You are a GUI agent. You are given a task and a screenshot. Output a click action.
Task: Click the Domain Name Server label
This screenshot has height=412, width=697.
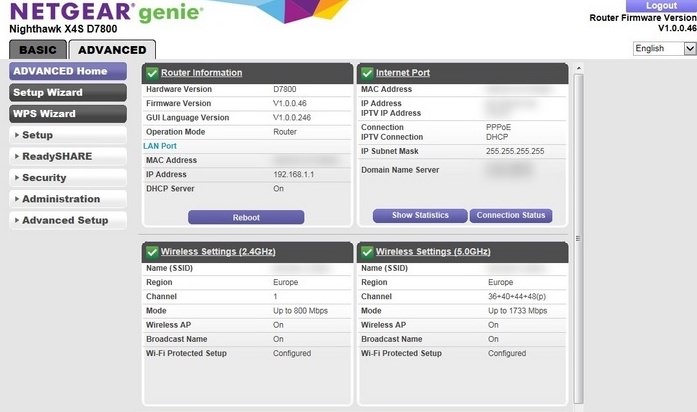[x=400, y=170]
